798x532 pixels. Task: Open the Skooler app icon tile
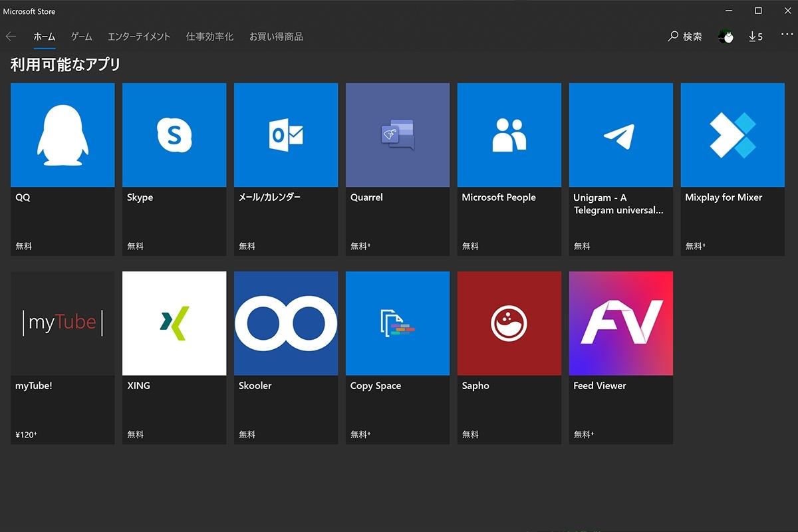(x=286, y=323)
